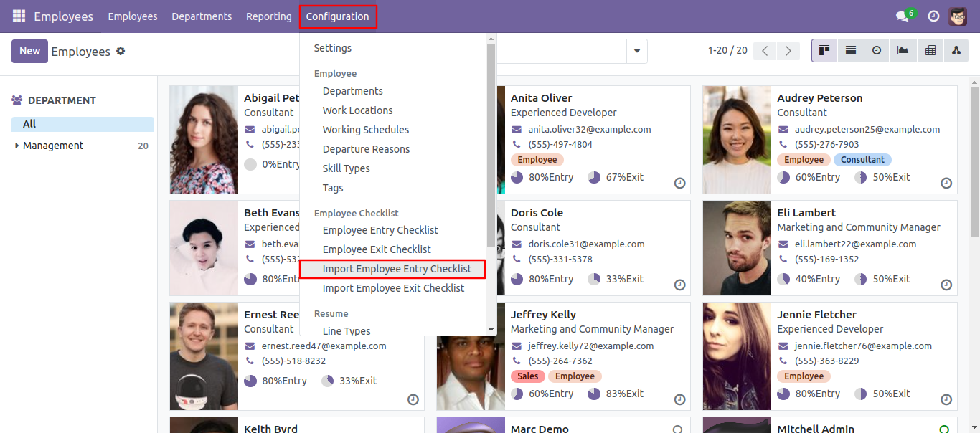
Task: Switch to list view
Action: [851, 51]
